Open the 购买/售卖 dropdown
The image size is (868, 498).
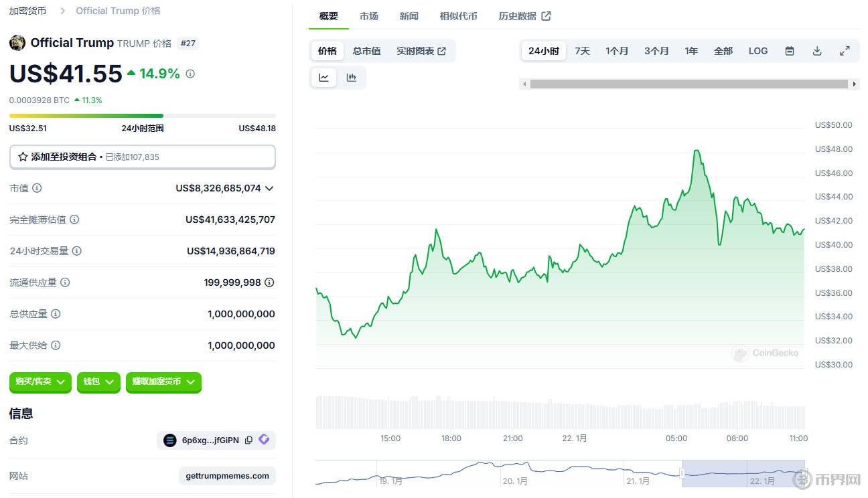[40, 382]
